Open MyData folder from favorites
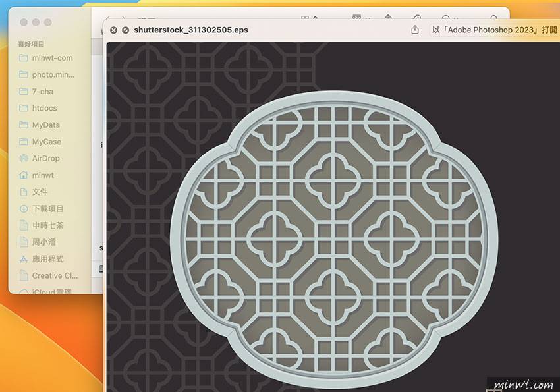Image resolution: width=560 pixels, height=392 pixels. tap(45, 125)
